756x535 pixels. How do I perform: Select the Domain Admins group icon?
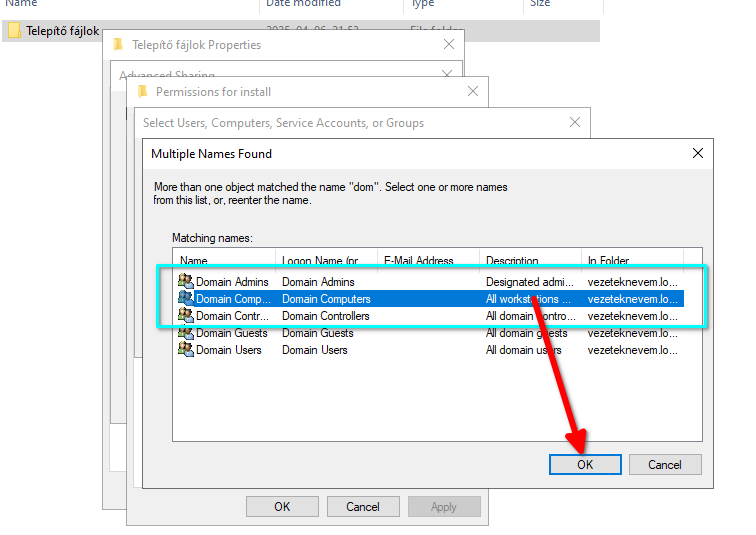coord(186,282)
